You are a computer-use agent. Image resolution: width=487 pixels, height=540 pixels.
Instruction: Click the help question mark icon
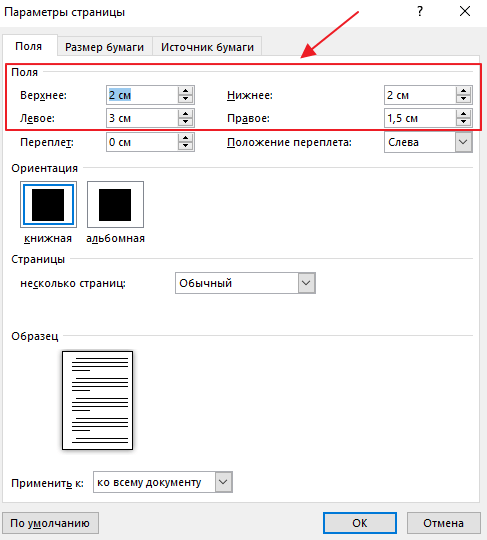(419, 12)
